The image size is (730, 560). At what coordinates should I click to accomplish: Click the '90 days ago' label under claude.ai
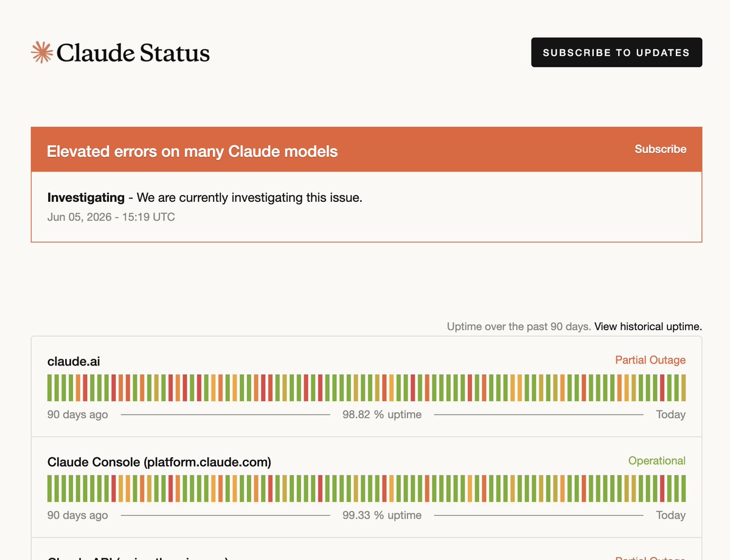click(x=78, y=415)
